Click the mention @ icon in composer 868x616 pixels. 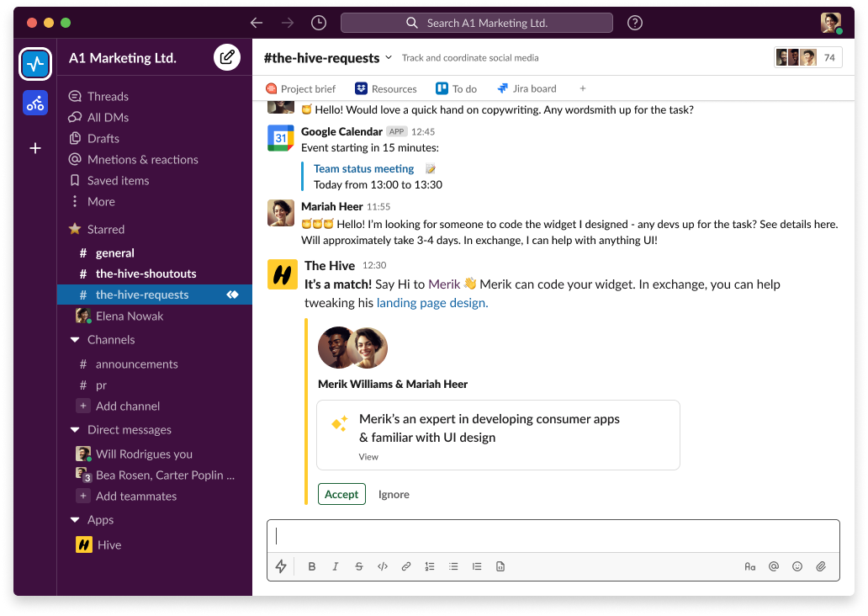(774, 566)
